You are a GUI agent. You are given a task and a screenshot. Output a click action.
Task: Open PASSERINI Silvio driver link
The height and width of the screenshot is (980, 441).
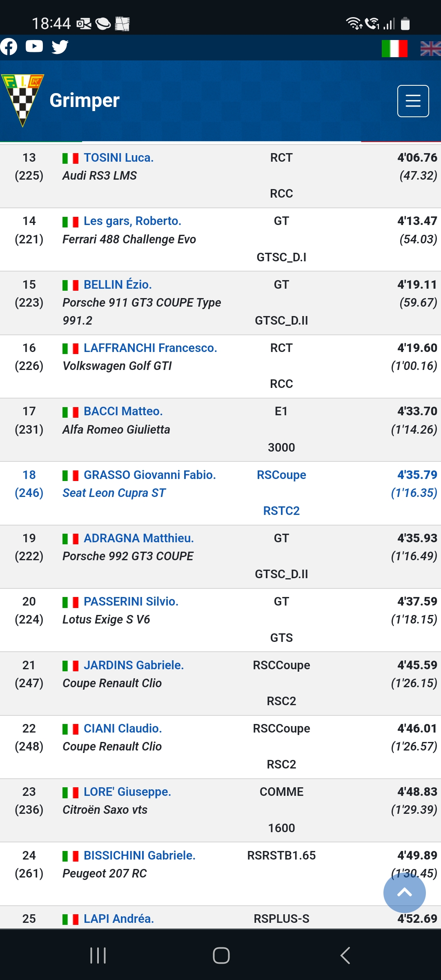coord(131,601)
